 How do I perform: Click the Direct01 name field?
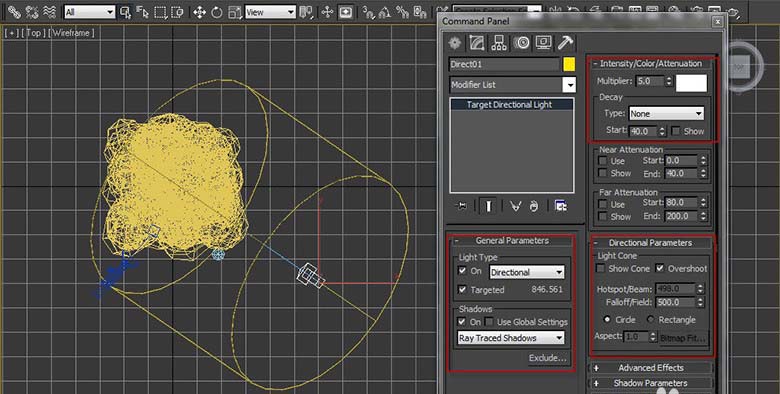pyautogui.click(x=504, y=64)
